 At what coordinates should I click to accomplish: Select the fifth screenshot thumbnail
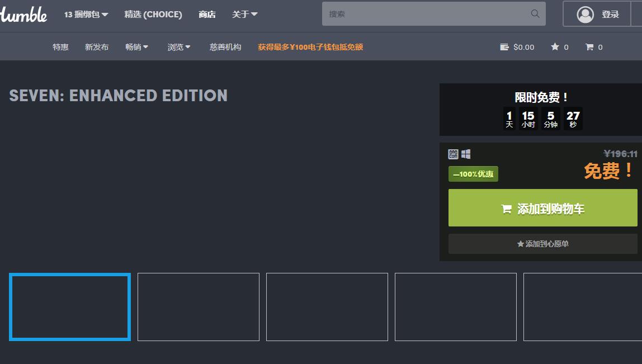pyautogui.click(x=583, y=307)
